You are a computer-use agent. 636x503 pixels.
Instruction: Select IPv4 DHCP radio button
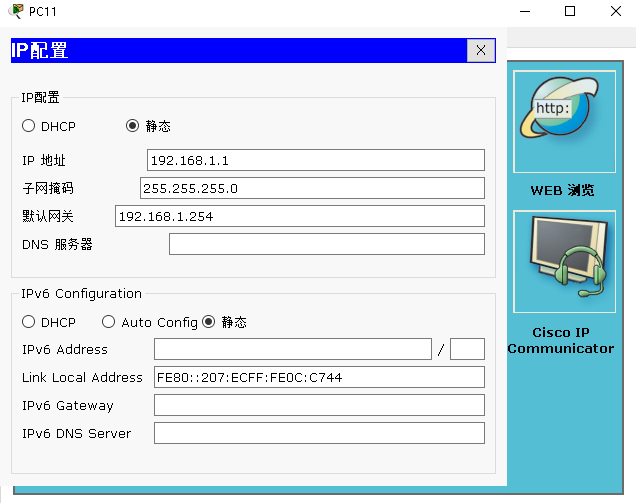tap(28, 126)
